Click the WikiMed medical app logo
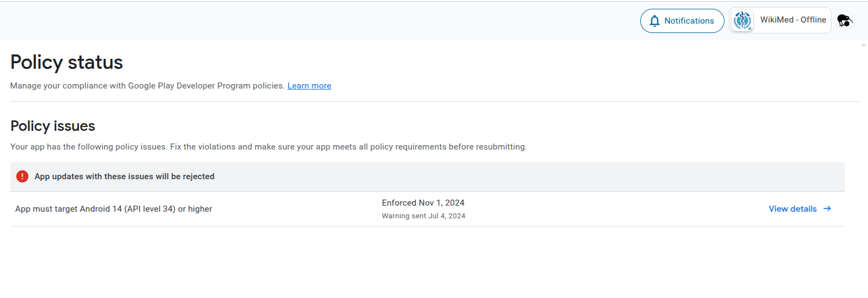 click(x=743, y=21)
